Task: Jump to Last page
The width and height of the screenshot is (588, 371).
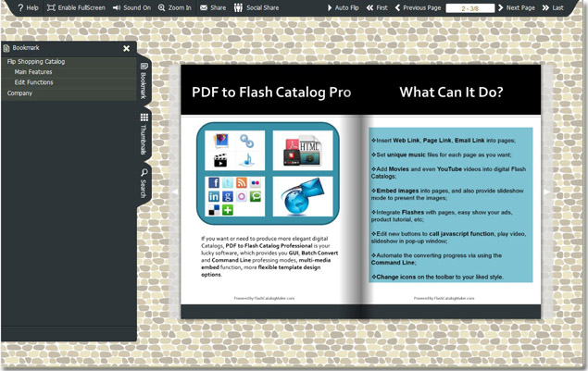Action: click(553, 7)
